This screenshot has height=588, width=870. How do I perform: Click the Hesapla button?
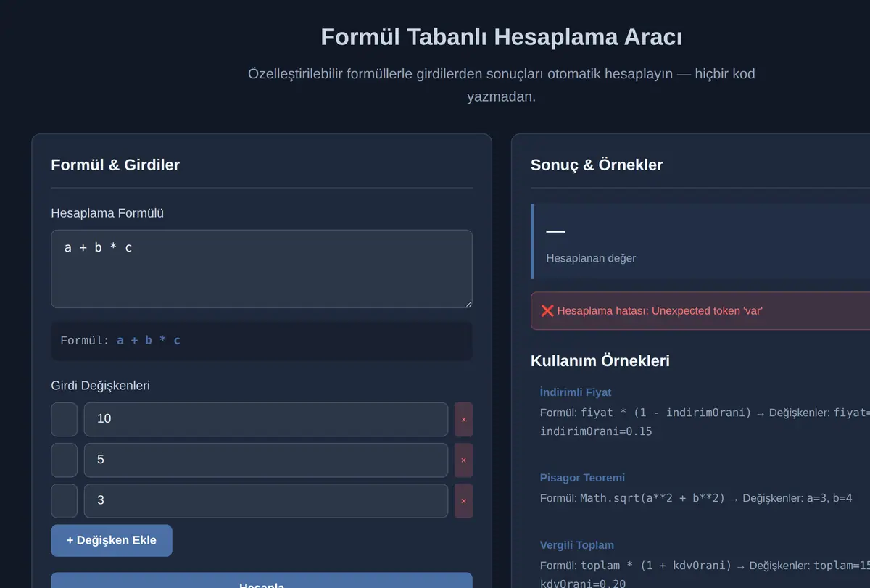(x=262, y=581)
